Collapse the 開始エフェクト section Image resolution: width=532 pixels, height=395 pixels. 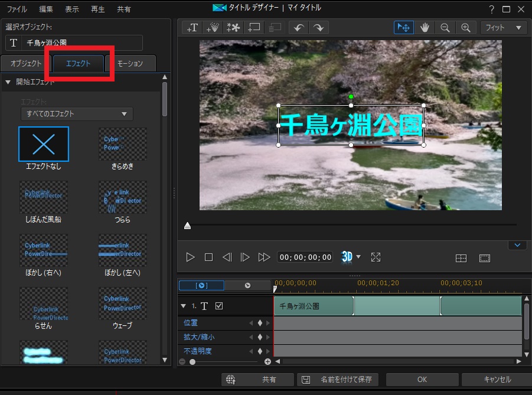tap(8, 82)
